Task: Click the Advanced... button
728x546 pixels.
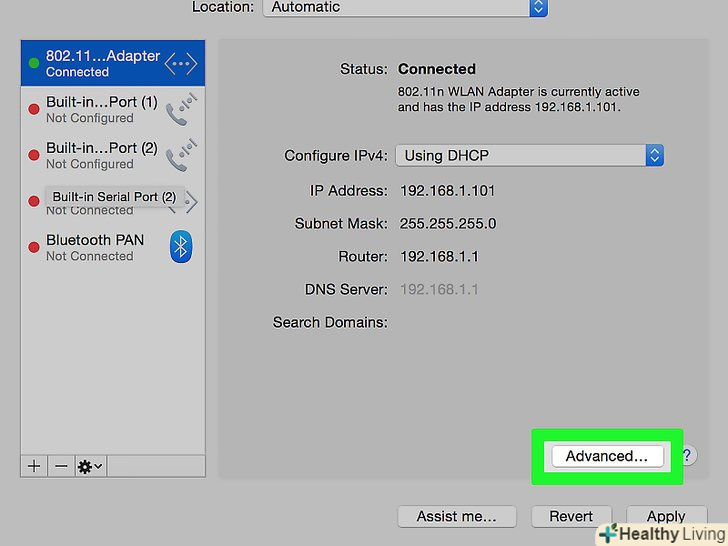Action: 607,456
